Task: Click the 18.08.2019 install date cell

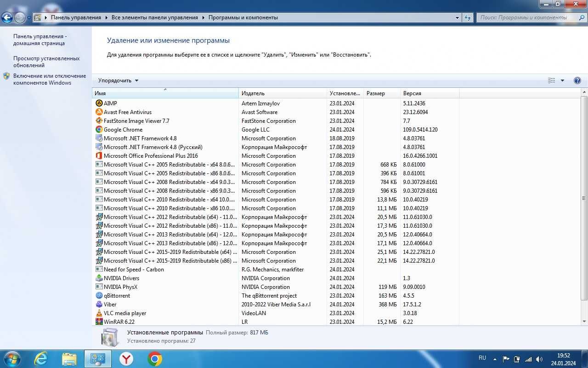Action: click(342, 138)
